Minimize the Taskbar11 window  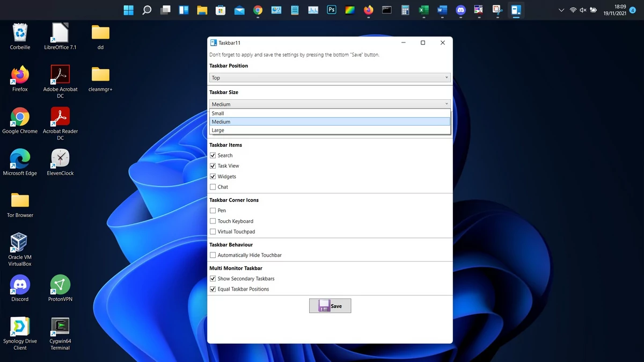[403, 42]
